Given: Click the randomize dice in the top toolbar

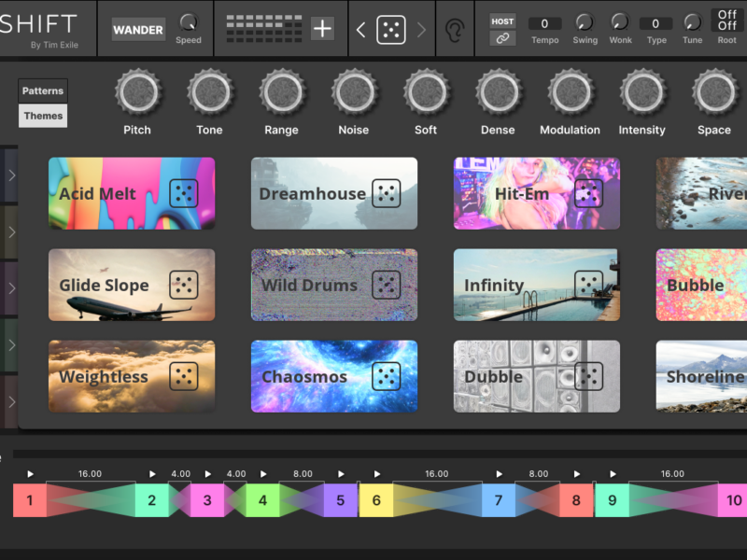Looking at the screenshot, I should [390, 30].
